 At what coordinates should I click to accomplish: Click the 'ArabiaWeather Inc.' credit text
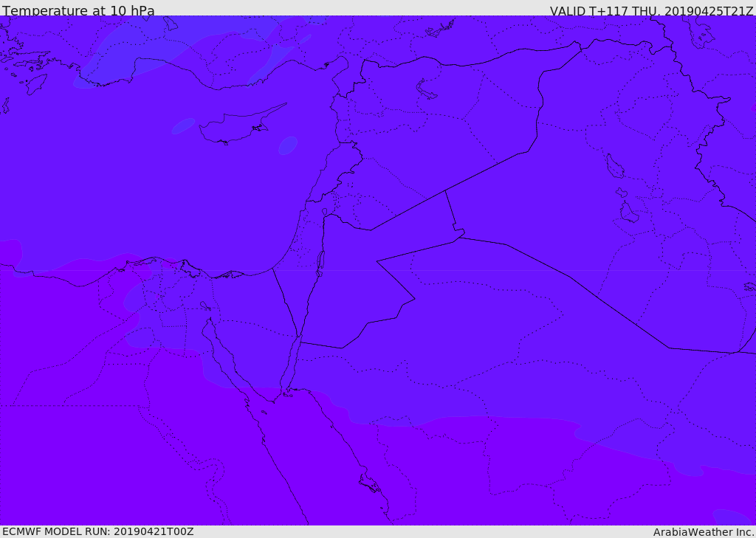(704, 532)
